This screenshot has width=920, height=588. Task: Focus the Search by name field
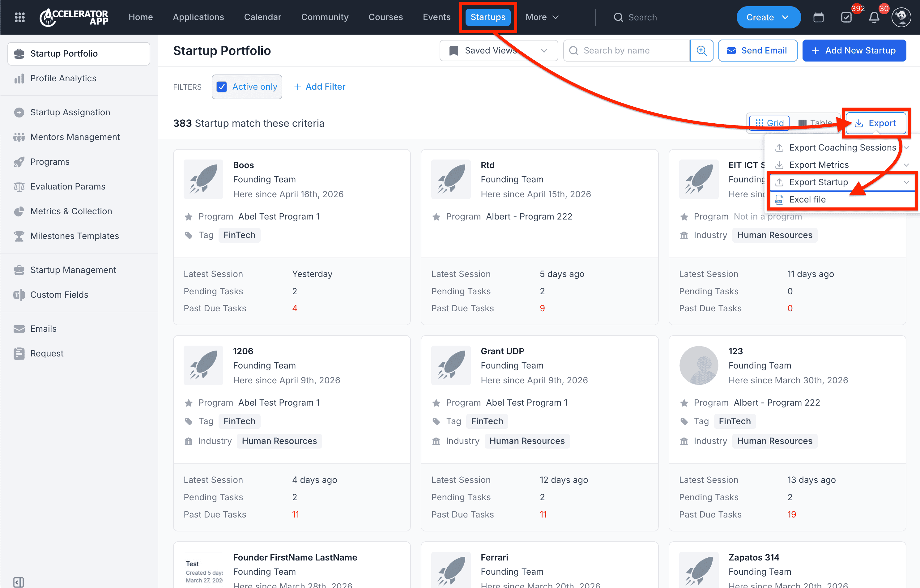coord(627,50)
